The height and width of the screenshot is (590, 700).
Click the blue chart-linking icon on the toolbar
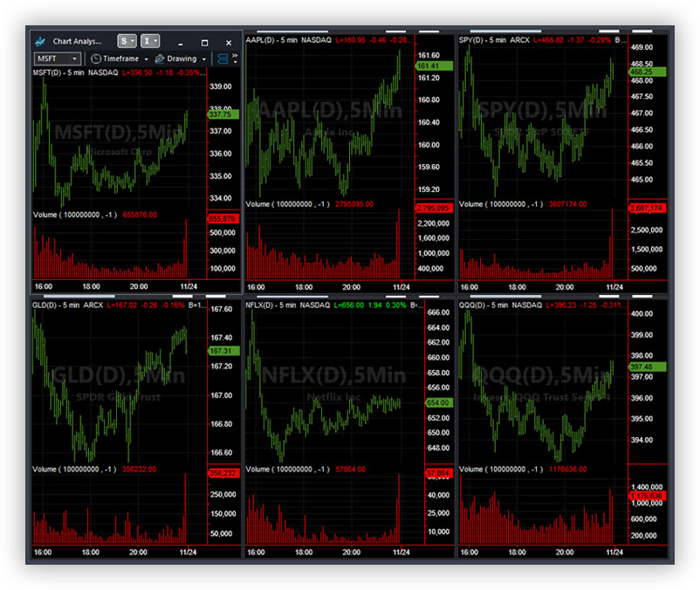tap(221, 58)
